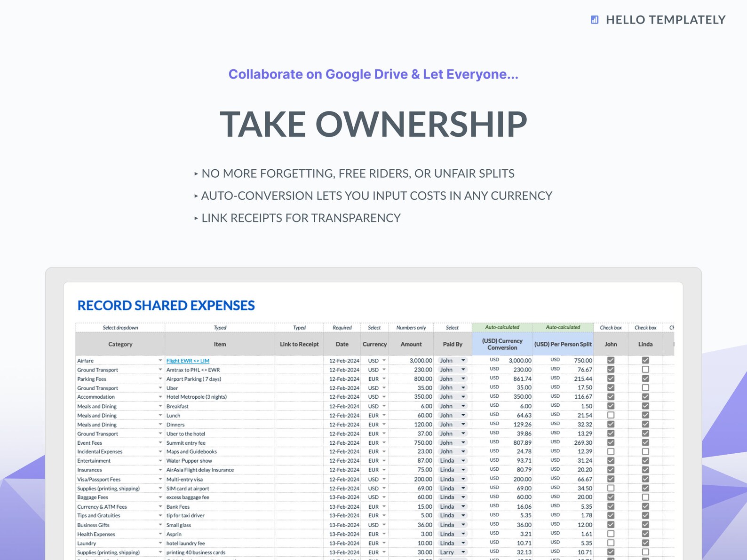Open currency dropdown for Bank Fees row
Image resolution: width=747 pixels, height=560 pixels.
384,506
